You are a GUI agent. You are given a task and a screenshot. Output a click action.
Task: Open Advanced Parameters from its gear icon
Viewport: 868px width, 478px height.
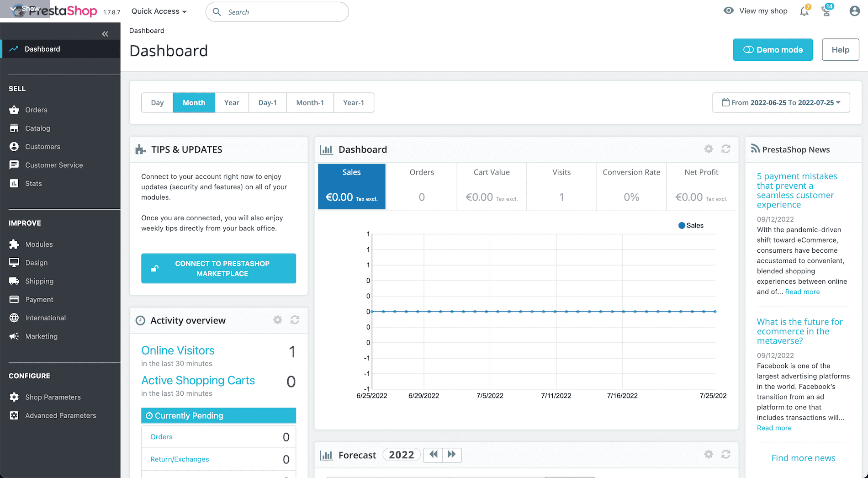(14, 415)
